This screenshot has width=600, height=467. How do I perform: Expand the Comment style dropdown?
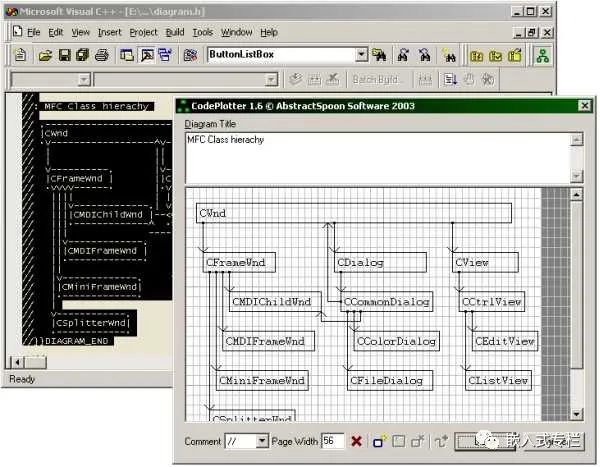point(262,441)
